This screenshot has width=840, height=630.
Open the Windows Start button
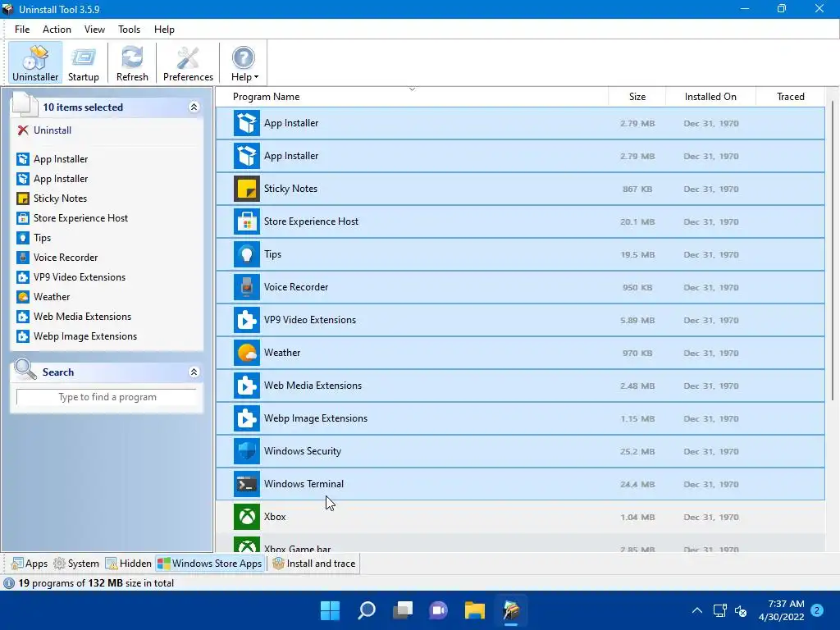tap(330, 610)
